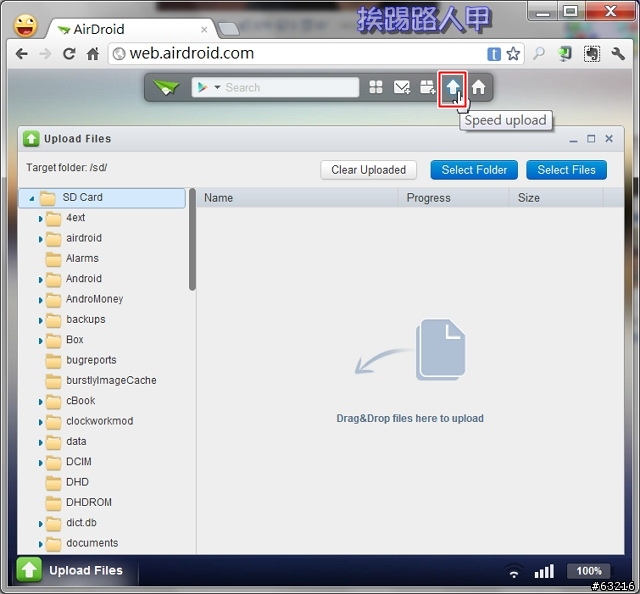This screenshot has width=640, height=594.
Task: Click the cellular signal bars icon
Action: tap(544, 571)
